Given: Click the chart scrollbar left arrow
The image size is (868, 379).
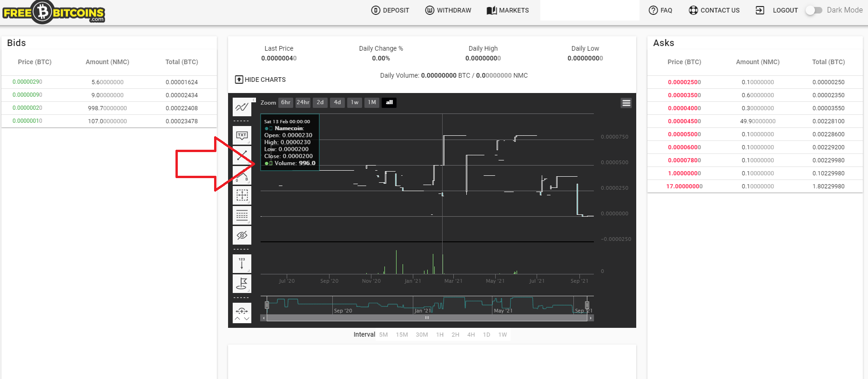Looking at the screenshot, I should [x=263, y=318].
